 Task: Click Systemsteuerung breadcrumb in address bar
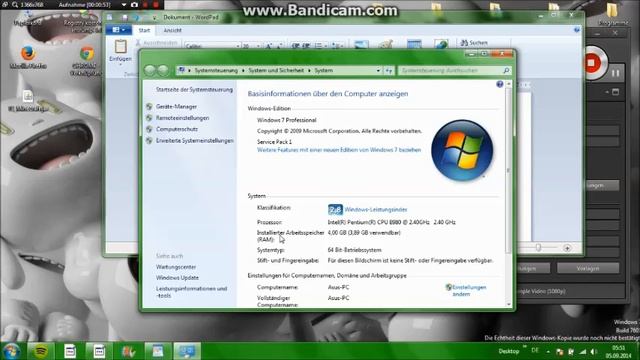click(x=216, y=70)
